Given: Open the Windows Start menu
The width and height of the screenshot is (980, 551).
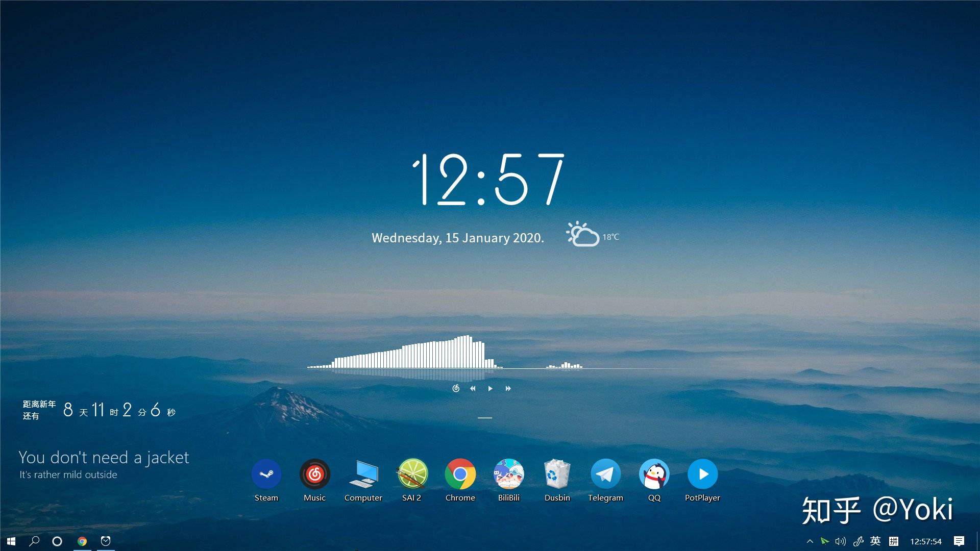Looking at the screenshot, I should click(11, 541).
